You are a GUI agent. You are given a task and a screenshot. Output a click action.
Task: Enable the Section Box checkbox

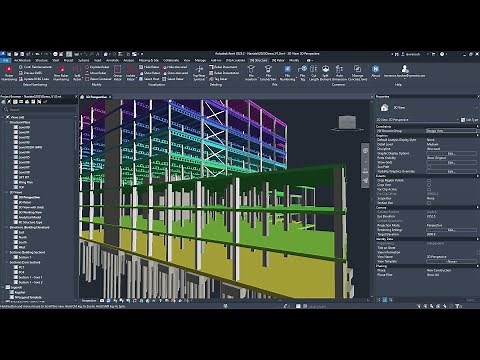pyautogui.click(x=429, y=203)
